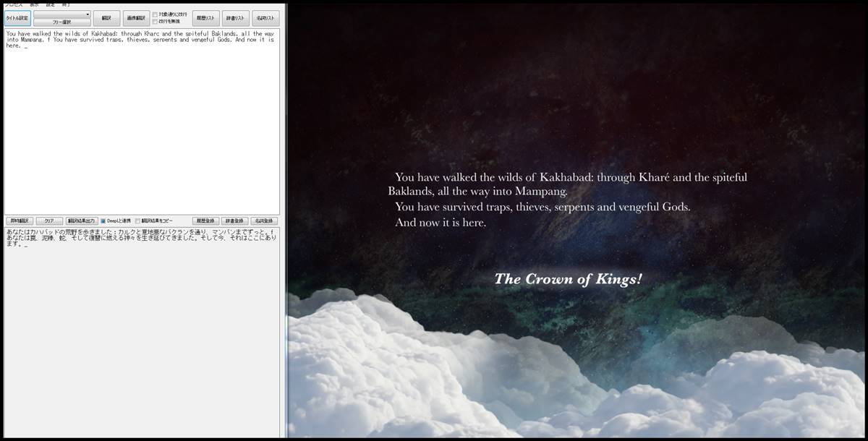Click the タイトル設定 button
Screen dimensions: 868x441
coord(17,19)
